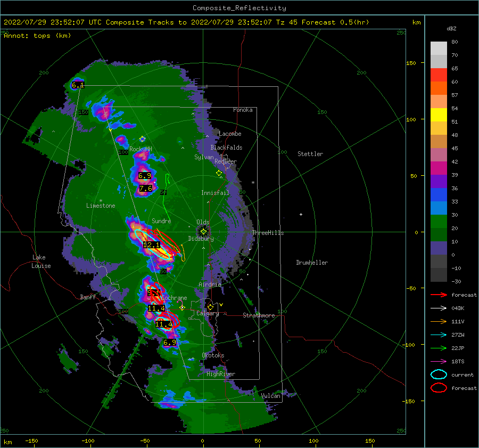Click the Okotoks town label
Viewport: 479px width, 448px height.
(x=213, y=355)
